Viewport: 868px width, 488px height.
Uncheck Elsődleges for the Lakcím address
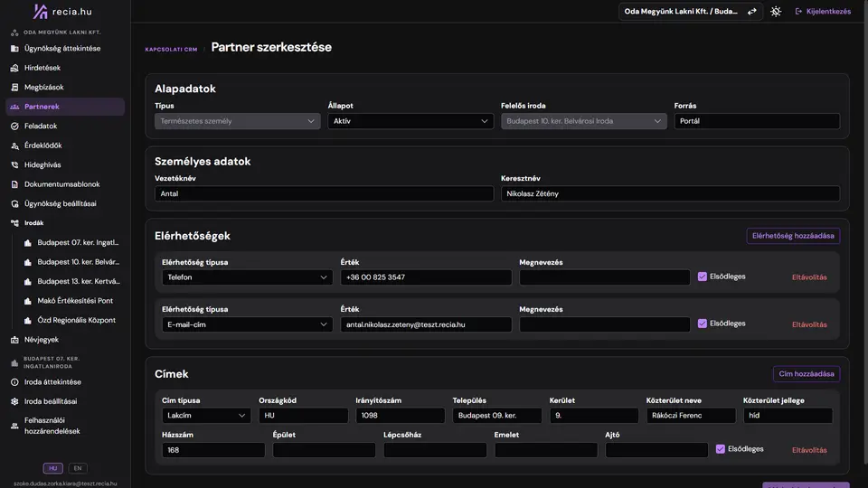(x=721, y=449)
